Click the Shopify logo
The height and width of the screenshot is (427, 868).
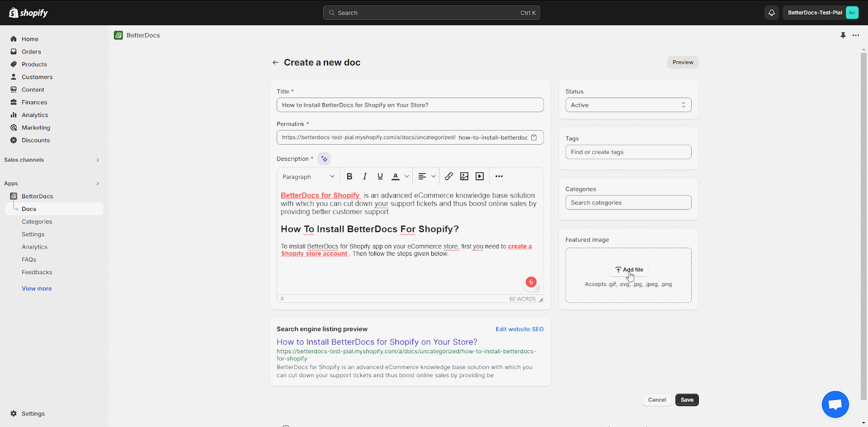tap(28, 12)
